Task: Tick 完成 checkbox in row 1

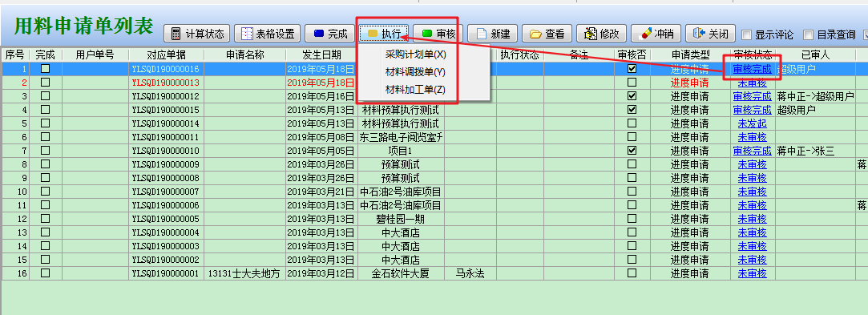Action: coord(46,69)
